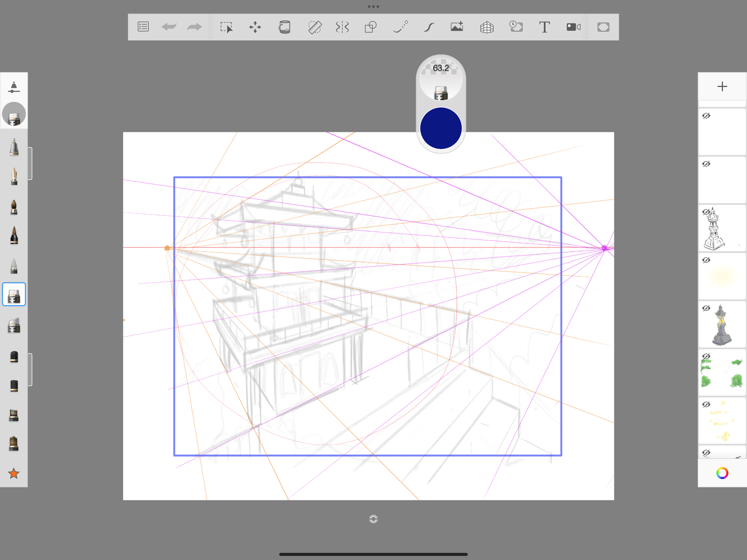Toggle visibility of the second blank layer

pyautogui.click(x=706, y=164)
